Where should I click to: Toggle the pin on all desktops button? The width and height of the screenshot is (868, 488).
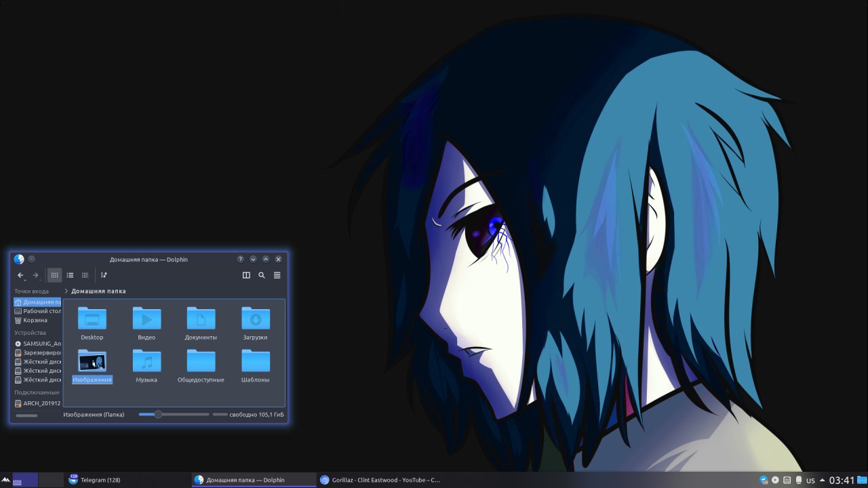pyautogui.click(x=32, y=259)
